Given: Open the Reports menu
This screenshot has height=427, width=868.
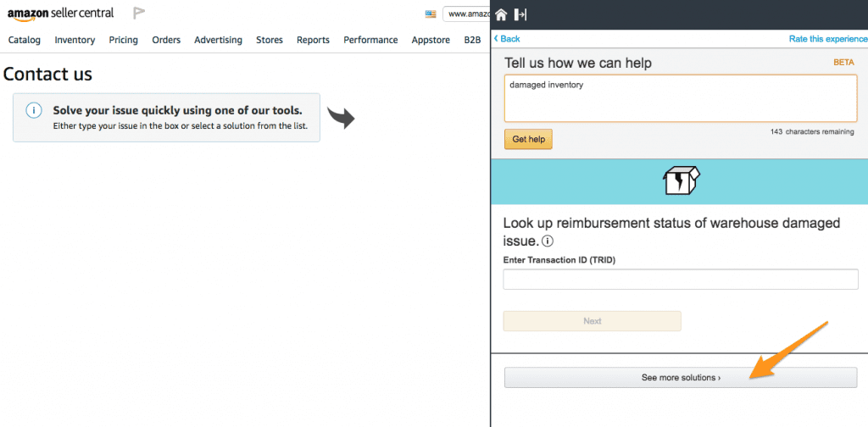Looking at the screenshot, I should click(313, 40).
